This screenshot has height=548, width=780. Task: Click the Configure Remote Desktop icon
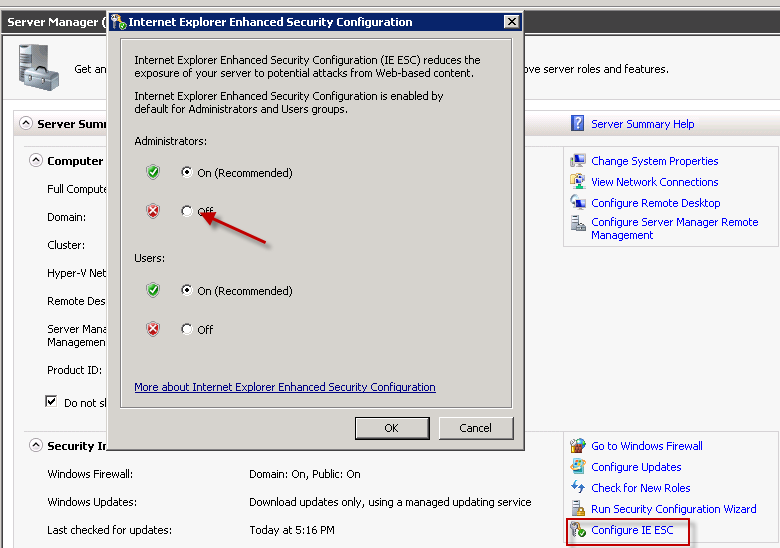578,202
